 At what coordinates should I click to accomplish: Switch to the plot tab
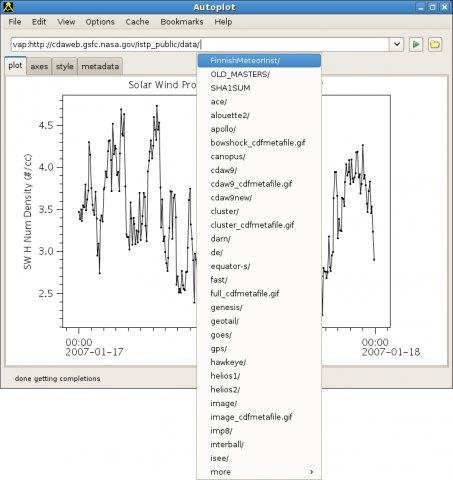point(15,66)
